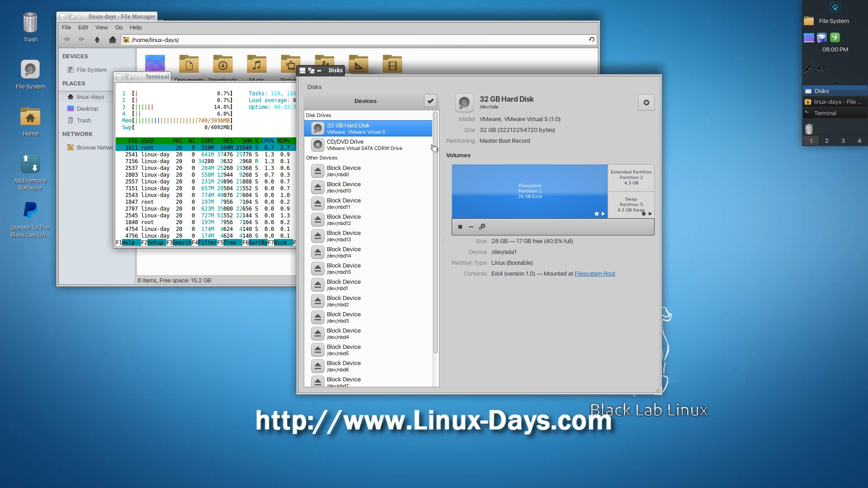Click root process 1611 row in htop

[206, 148]
